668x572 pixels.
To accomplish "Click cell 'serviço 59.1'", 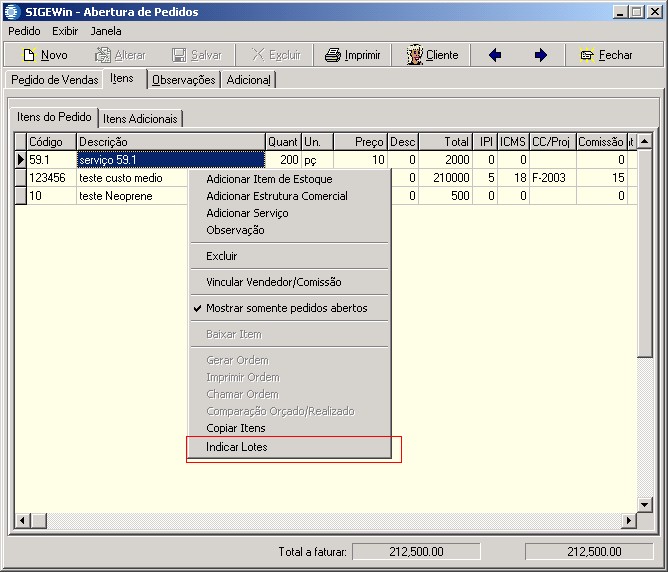I will pos(171,160).
